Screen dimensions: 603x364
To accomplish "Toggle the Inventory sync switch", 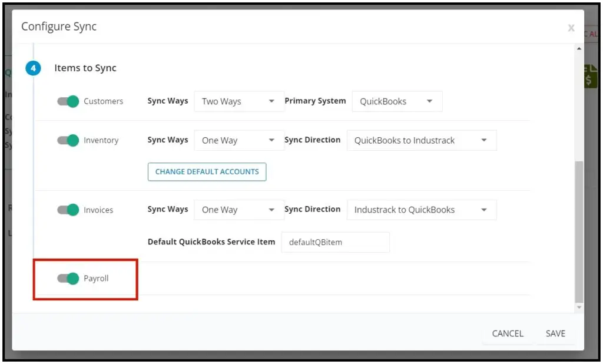I will [x=68, y=140].
